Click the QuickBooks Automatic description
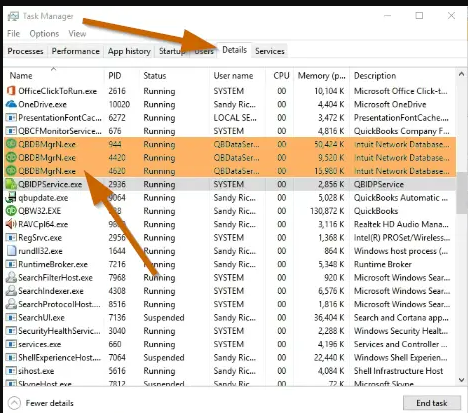The width and height of the screenshot is (468, 413). click(401, 198)
